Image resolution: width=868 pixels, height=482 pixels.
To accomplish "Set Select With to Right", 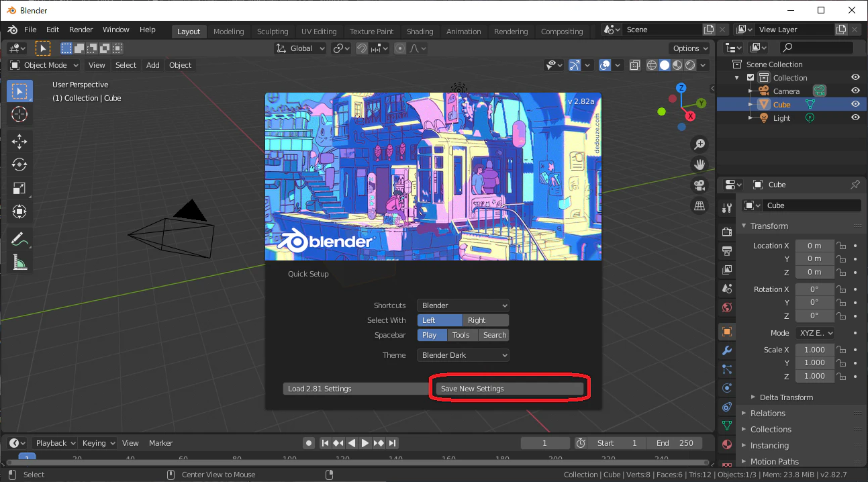I will click(x=486, y=320).
